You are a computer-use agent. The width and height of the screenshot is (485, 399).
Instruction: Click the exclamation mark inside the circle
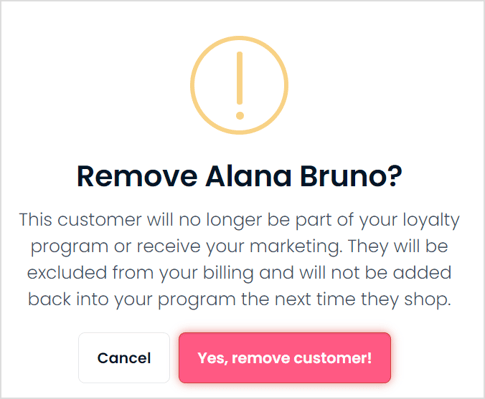pyautogui.click(x=240, y=85)
